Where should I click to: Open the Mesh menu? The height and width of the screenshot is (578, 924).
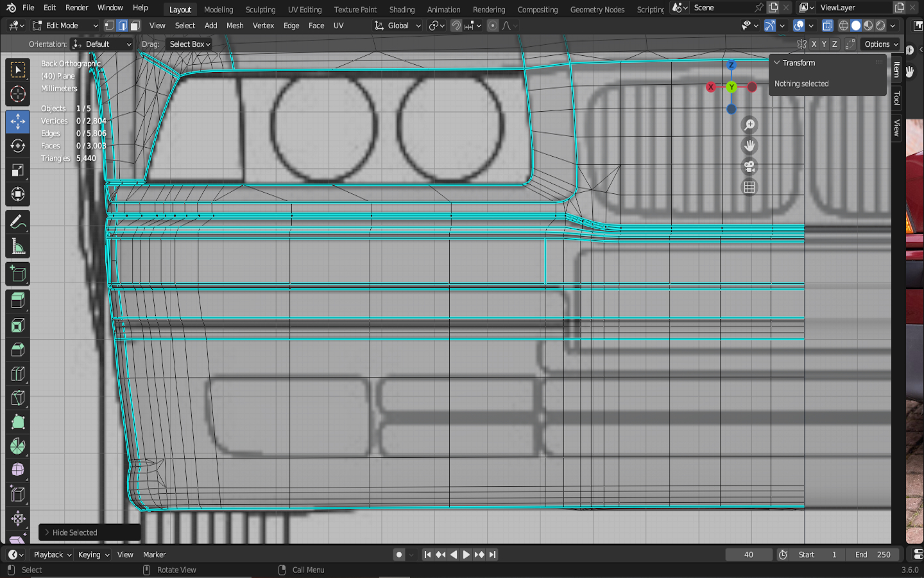tap(235, 26)
